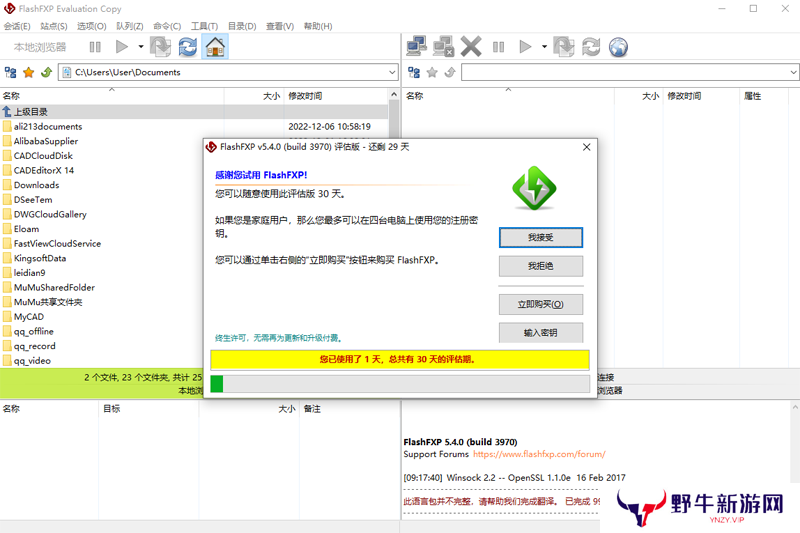Click the remote pane play transfer icon
The width and height of the screenshot is (800, 533).
525,47
